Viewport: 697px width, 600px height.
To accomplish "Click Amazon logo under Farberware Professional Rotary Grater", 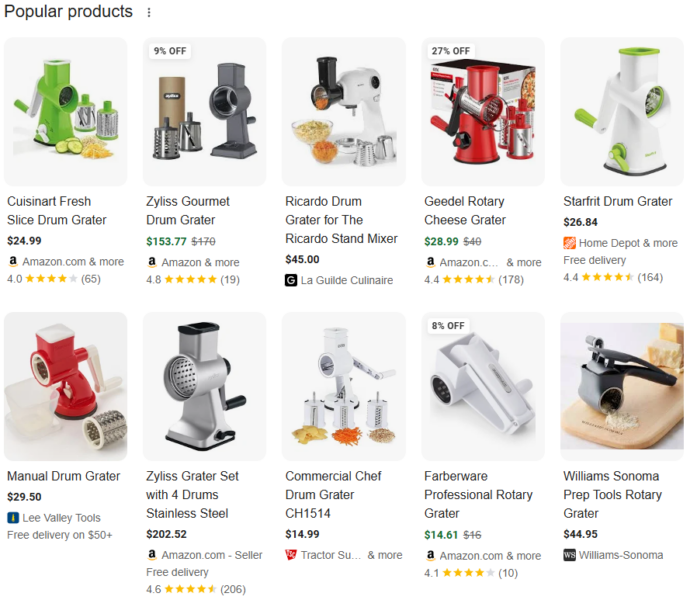I will [x=430, y=555].
